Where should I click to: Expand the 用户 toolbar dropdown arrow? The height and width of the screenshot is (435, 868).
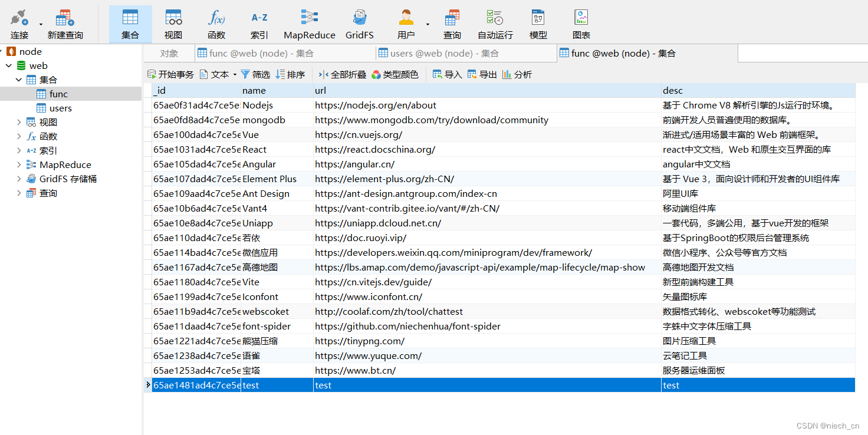(428, 24)
